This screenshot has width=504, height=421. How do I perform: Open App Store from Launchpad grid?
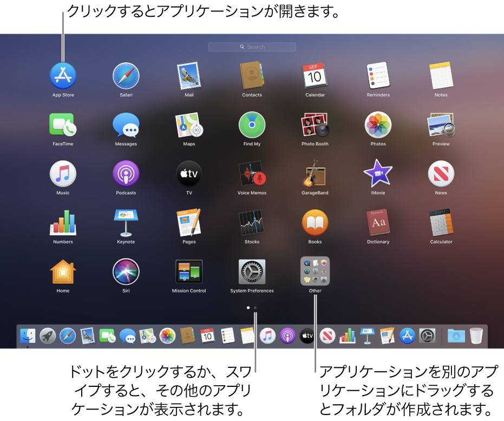coord(63,76)
